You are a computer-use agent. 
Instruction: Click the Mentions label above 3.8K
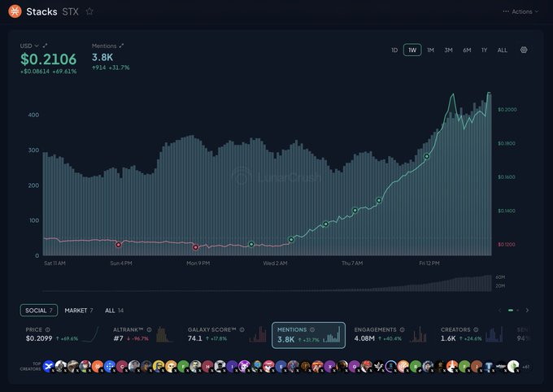(104, 46)
